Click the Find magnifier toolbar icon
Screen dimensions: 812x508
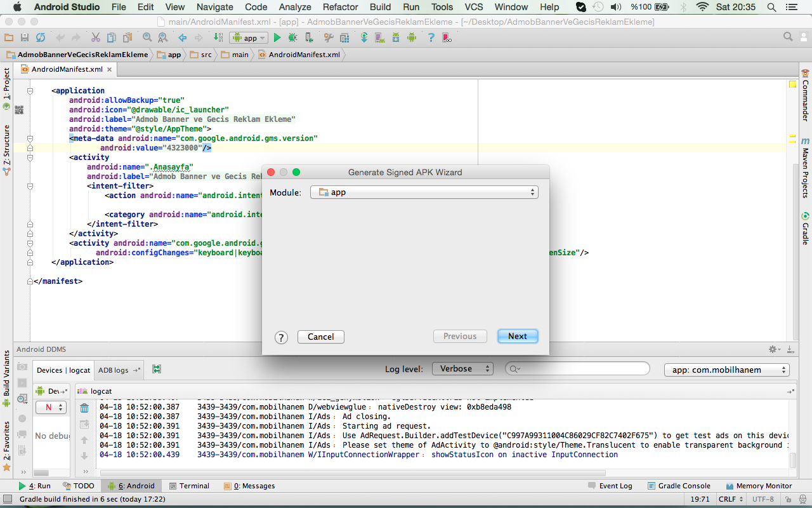tap(147, 38)
